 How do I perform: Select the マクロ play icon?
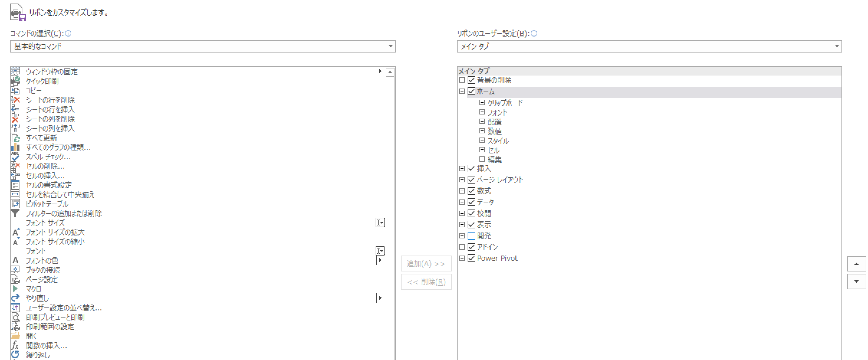click(15, 289)
